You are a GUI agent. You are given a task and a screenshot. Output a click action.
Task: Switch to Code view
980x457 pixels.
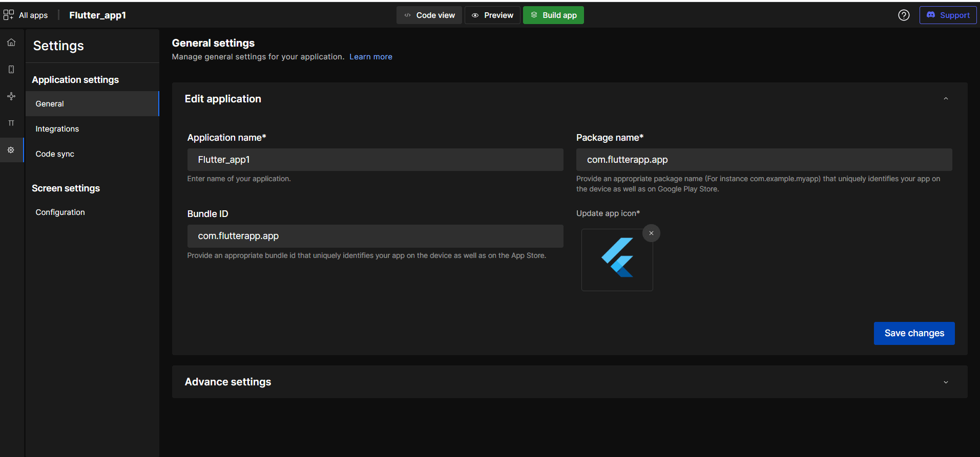point(429,15)
